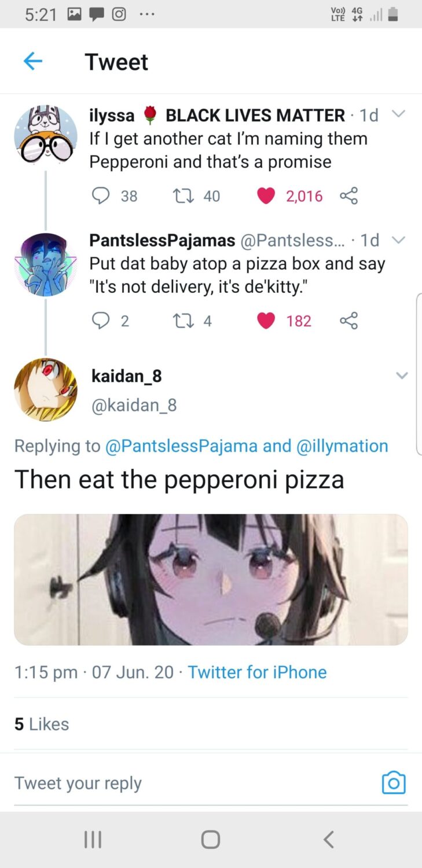Share PantslessPajamas' de'kitty tweet
This screenshot has height=868, width=422.
click(x=348, y=321)
